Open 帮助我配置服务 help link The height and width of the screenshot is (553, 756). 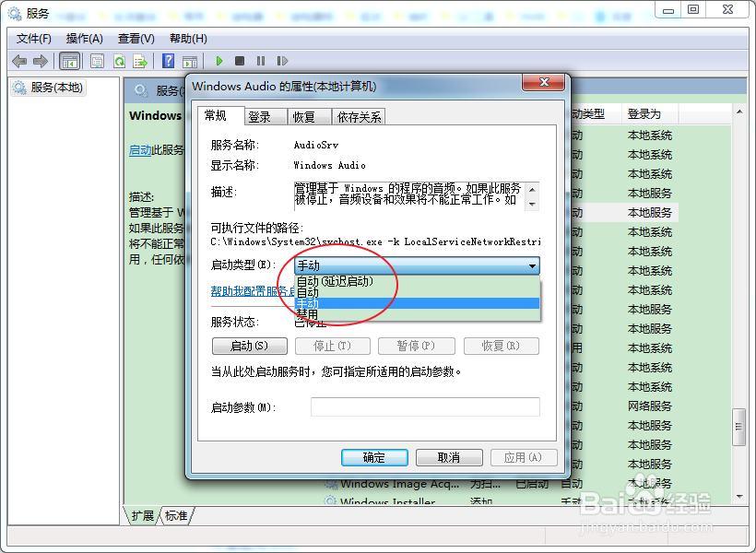coord(253,291)
